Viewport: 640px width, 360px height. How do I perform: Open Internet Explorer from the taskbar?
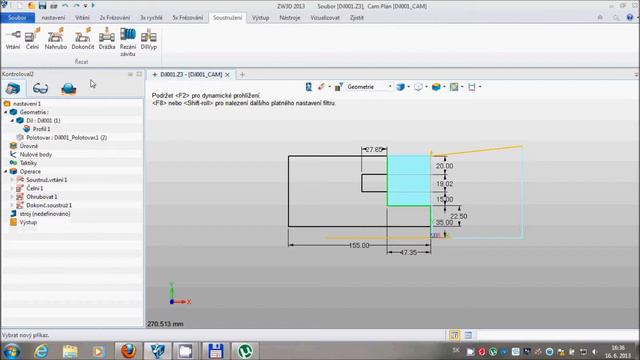tap(41, 351)
